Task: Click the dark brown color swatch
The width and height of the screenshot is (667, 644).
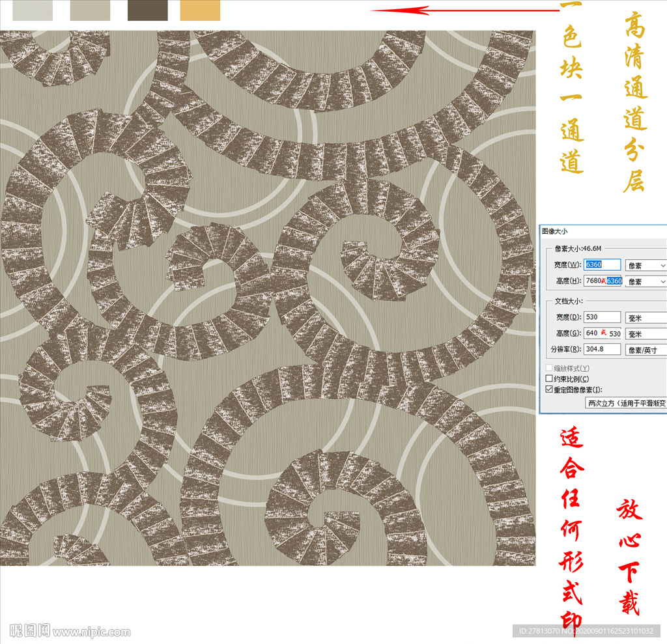Action: click(148, 10)
